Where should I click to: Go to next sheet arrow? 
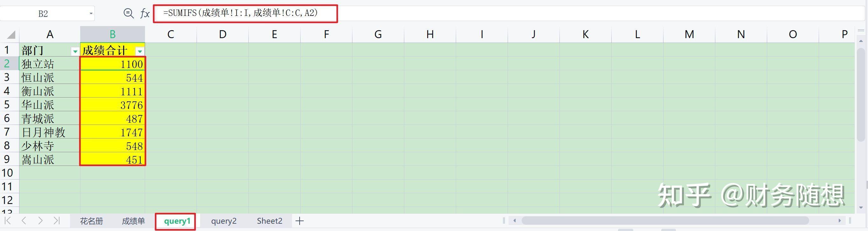(40, 221)
